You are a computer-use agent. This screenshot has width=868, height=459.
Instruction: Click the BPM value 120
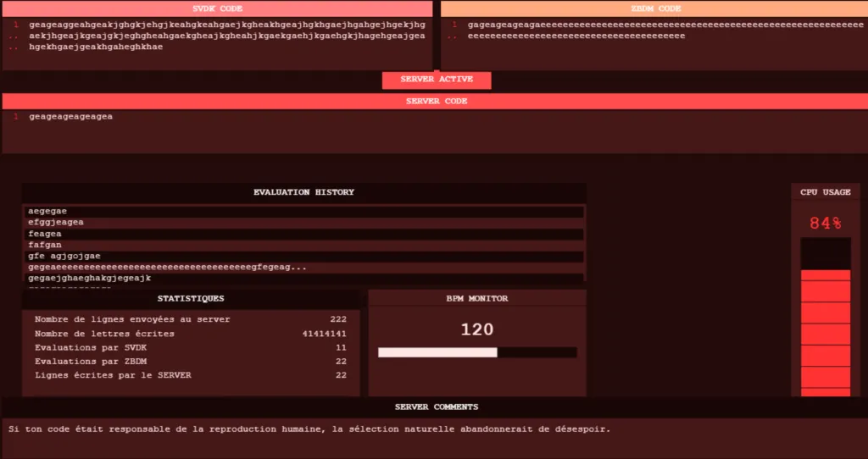pyautogui.click(x=477, y=329)
